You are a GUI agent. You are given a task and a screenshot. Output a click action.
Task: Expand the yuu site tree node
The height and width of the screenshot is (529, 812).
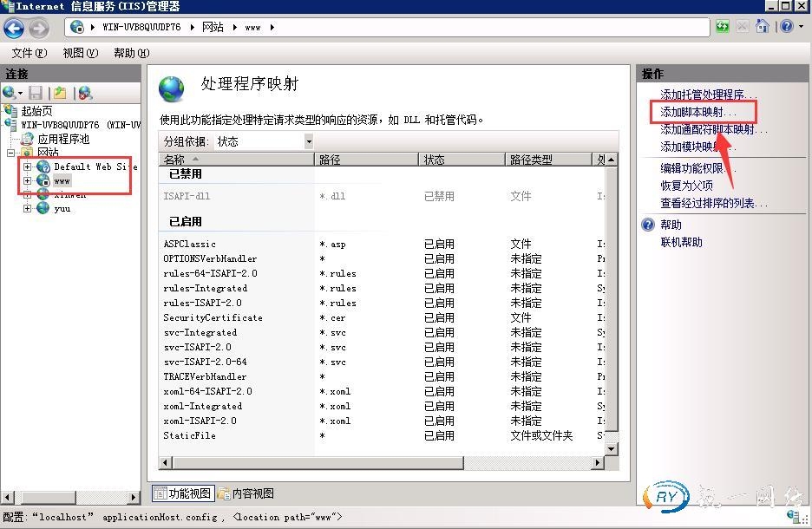click(x=28, y=208)
